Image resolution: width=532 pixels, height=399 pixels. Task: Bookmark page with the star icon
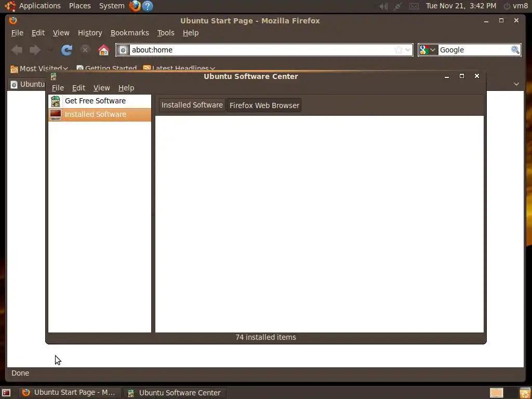tap(398, 50)
